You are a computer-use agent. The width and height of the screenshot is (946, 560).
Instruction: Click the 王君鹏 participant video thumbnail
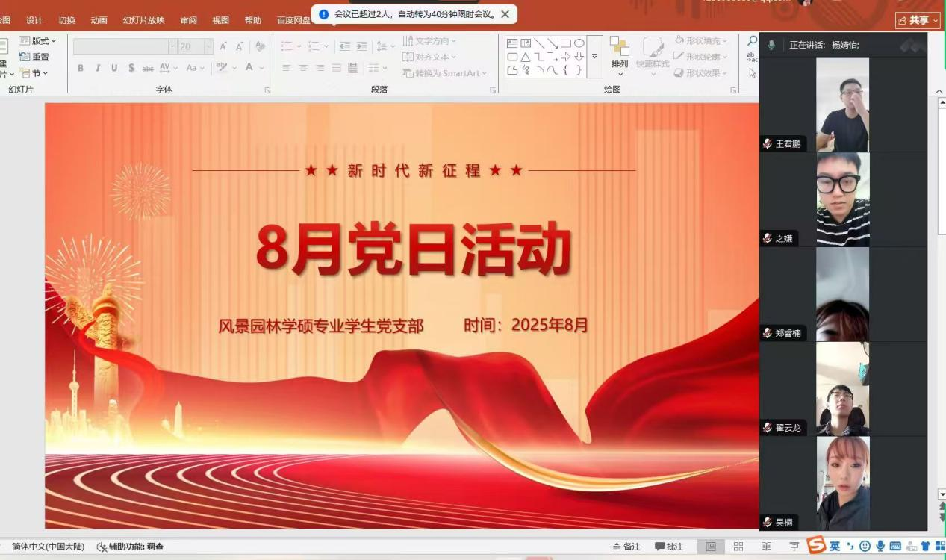coord(842,105)
